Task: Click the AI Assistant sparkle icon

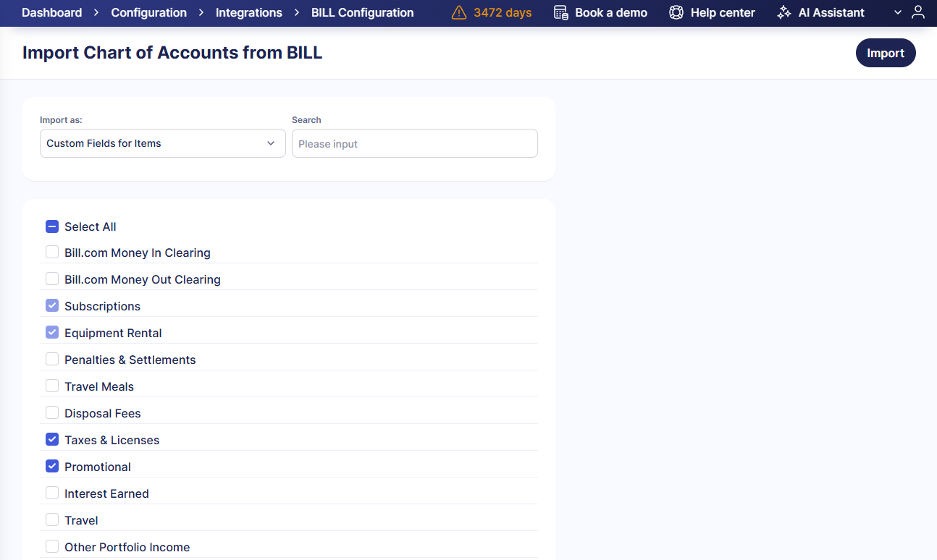Action: coord(783,13)
